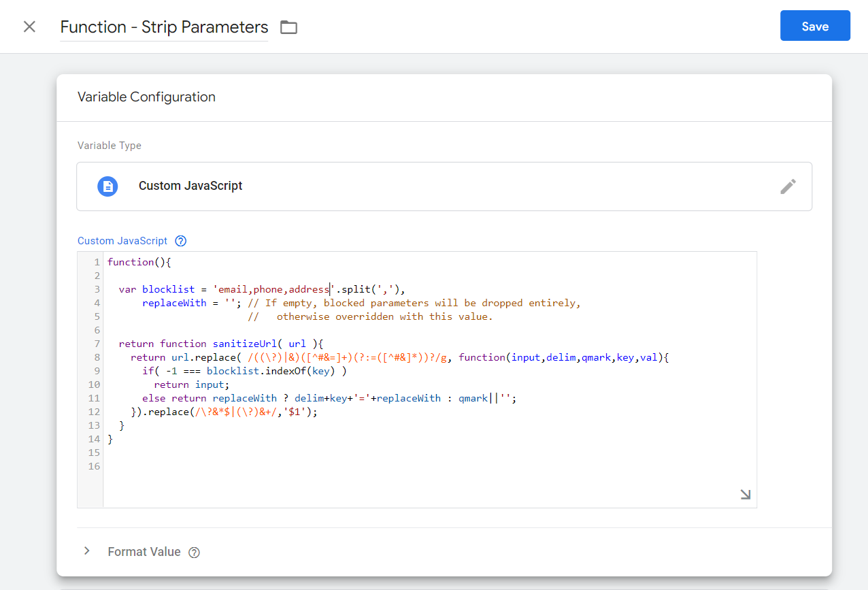
Task: Click line number 16 in the gutter
Action: tap(94, 466)
